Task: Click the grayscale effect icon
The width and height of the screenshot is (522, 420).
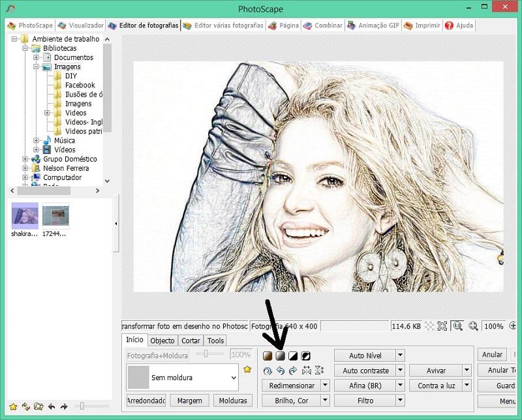Action: [x=280, y=356]
